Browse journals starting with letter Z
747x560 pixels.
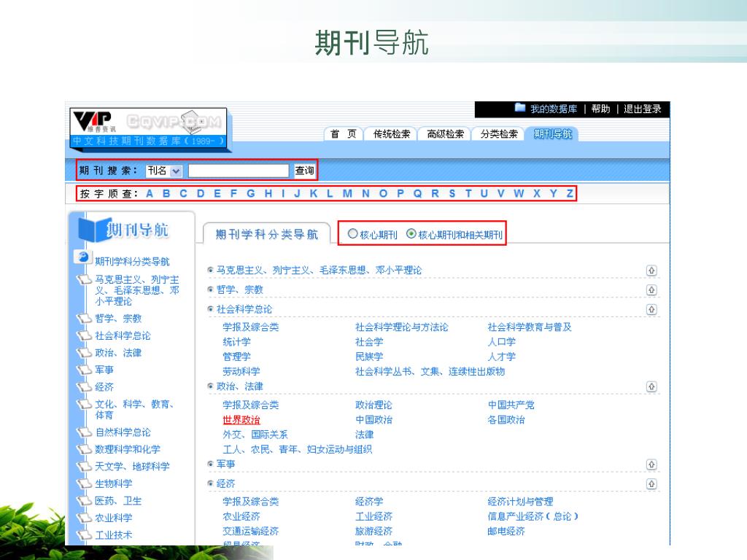[x=569, y=194]
